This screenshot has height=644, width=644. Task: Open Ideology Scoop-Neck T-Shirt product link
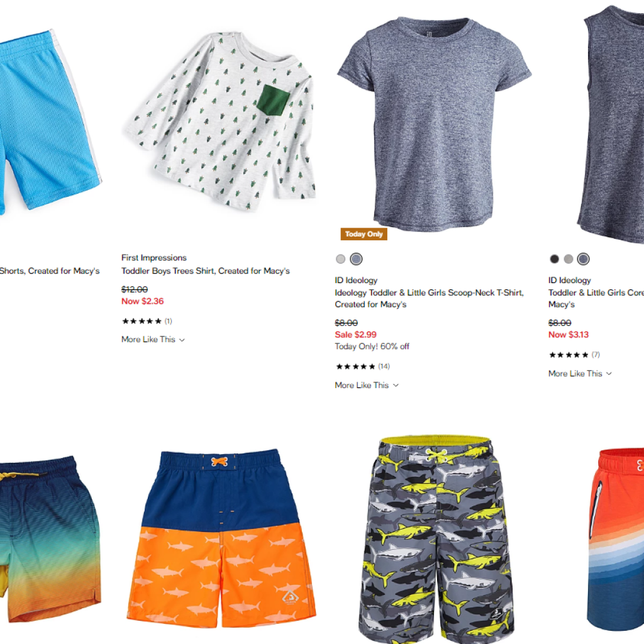coord(429,299)
